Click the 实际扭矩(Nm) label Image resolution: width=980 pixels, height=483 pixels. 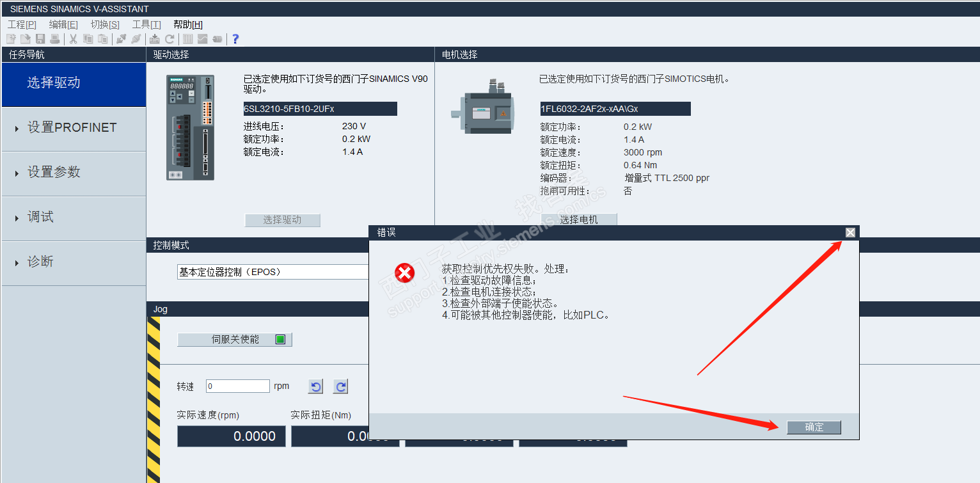(x=320, y=415)
